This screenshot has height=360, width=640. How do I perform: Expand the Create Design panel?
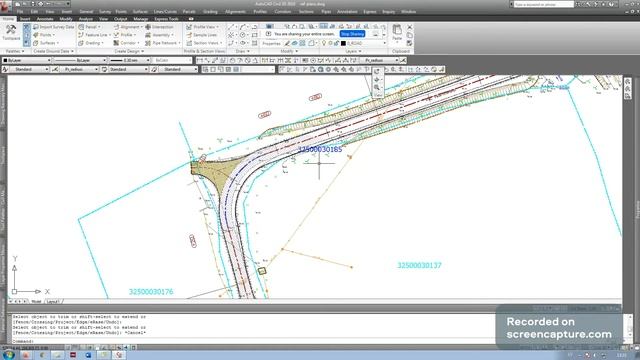point(129,51)
